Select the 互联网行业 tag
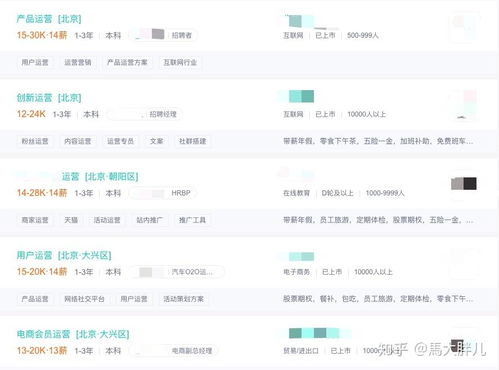This screenshot has height=370, width=499. [180, 62]
